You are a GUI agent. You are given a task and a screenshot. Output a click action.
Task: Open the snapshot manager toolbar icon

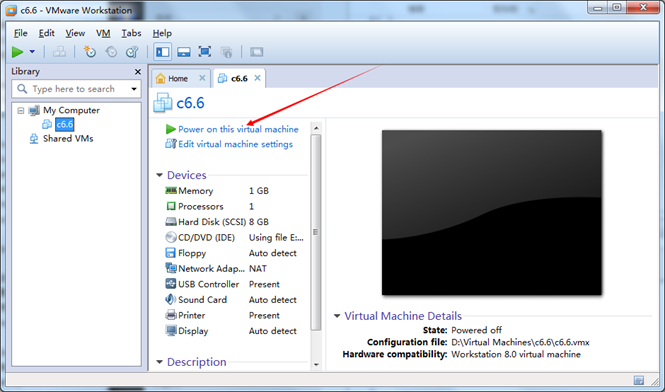132,52
